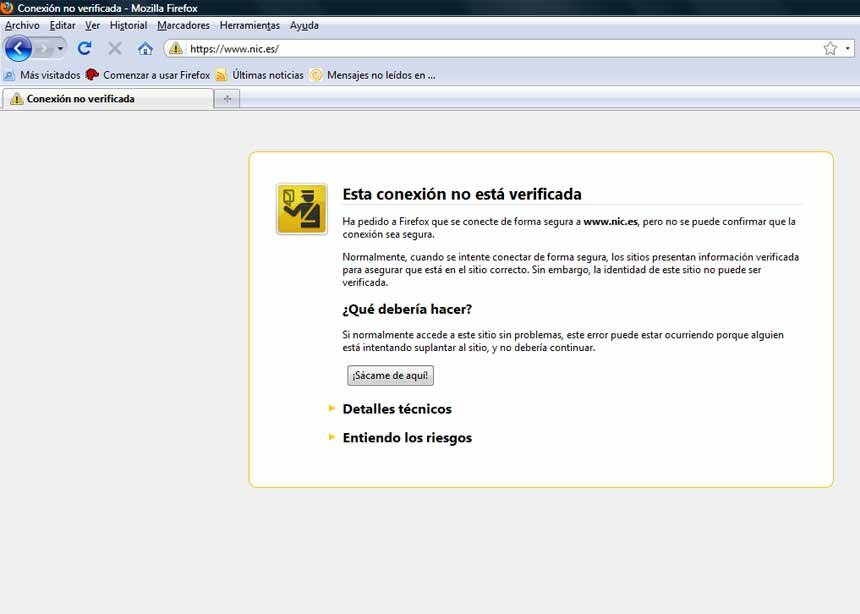Screen dimensions: 860x614
Task: Open the Herramientas menu
Action: pos(250,25)
